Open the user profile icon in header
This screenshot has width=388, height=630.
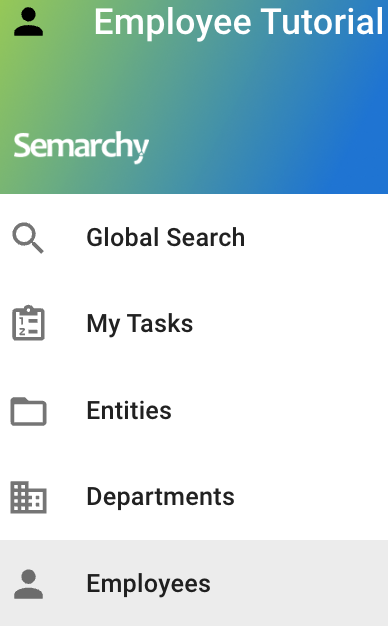[28, 22]
